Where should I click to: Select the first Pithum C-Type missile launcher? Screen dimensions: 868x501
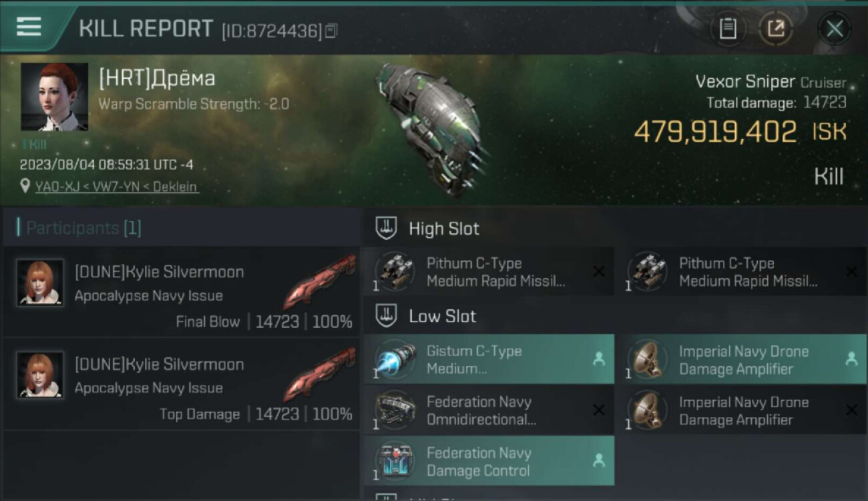488,272
